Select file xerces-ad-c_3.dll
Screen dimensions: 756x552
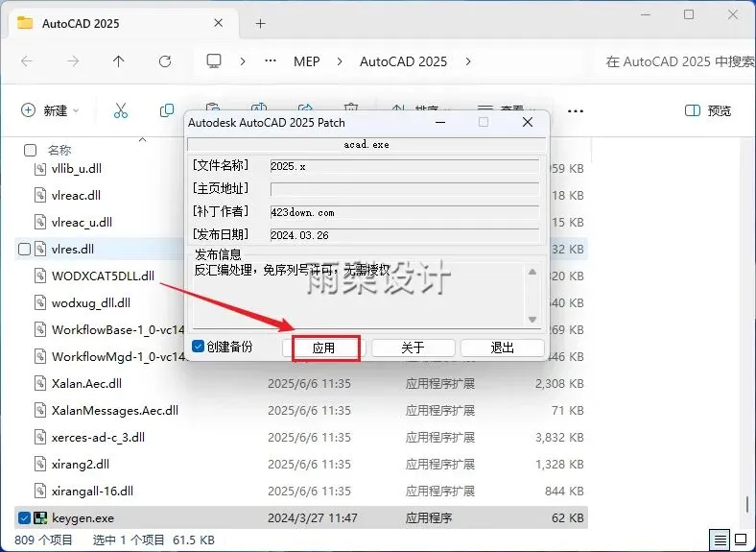tap(98, 438)
